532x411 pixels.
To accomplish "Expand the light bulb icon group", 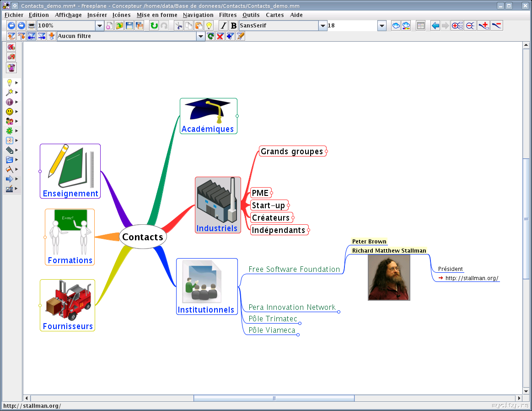I will click(12, 82).
